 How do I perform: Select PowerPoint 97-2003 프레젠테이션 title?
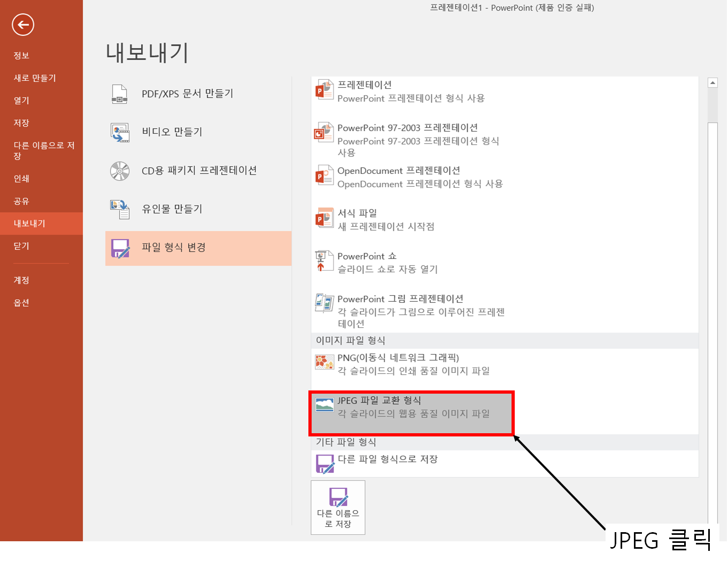point(408,128)
